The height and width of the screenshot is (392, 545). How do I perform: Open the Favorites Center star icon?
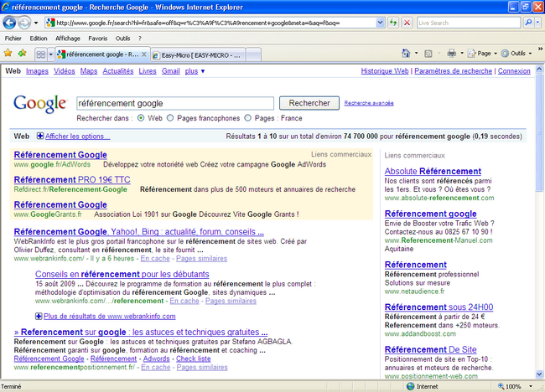[x=8, y=53]
